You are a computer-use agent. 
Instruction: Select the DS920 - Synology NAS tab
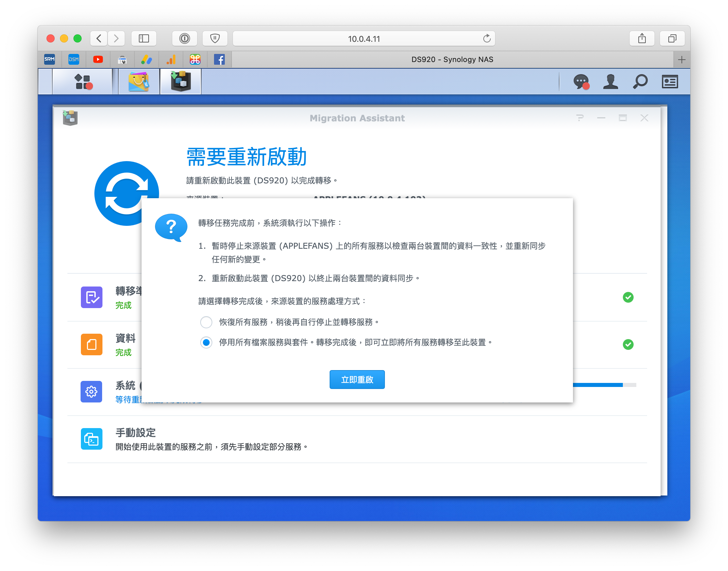click(452, 60)
